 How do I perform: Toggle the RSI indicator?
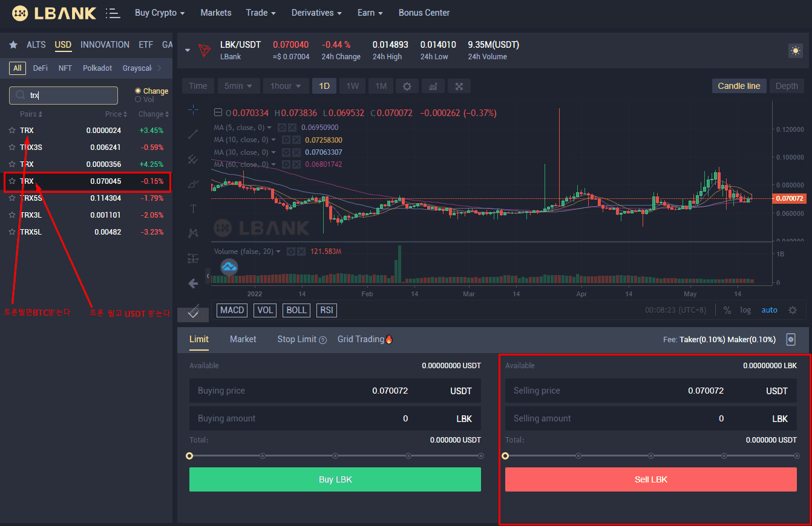click(x=327, y=310)
